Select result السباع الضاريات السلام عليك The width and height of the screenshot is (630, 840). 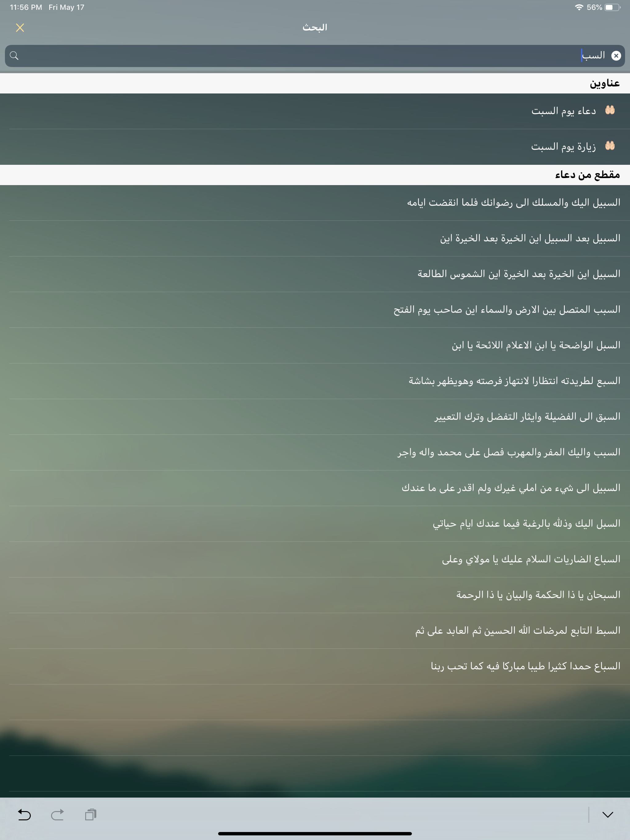click(315, 560)
